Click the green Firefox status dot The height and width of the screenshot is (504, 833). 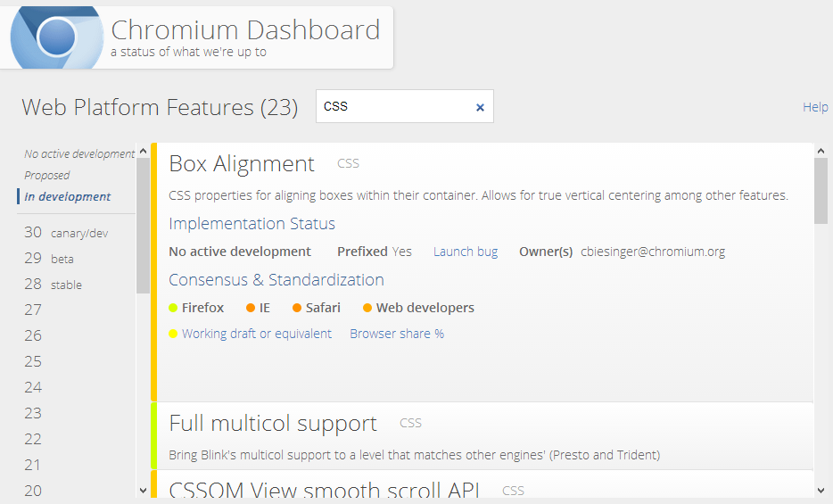point(173,308)
